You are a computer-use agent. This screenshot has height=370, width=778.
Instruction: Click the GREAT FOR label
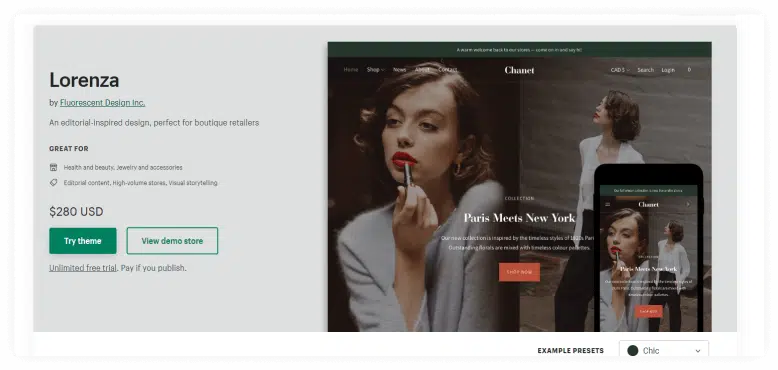point(69,148)
